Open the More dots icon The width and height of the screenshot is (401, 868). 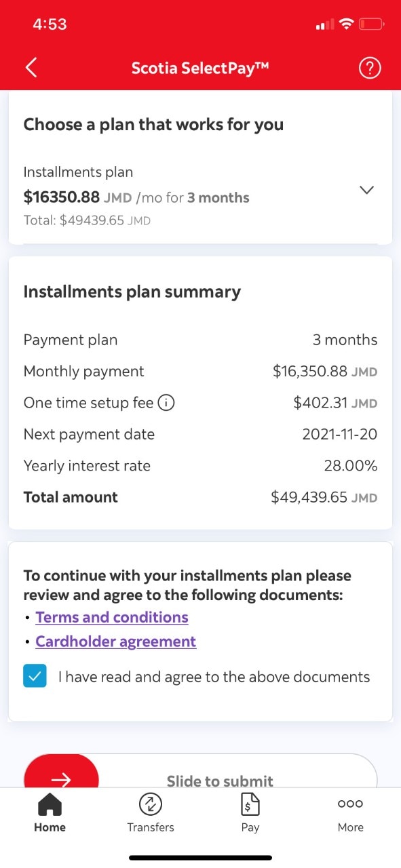point(351,804)
